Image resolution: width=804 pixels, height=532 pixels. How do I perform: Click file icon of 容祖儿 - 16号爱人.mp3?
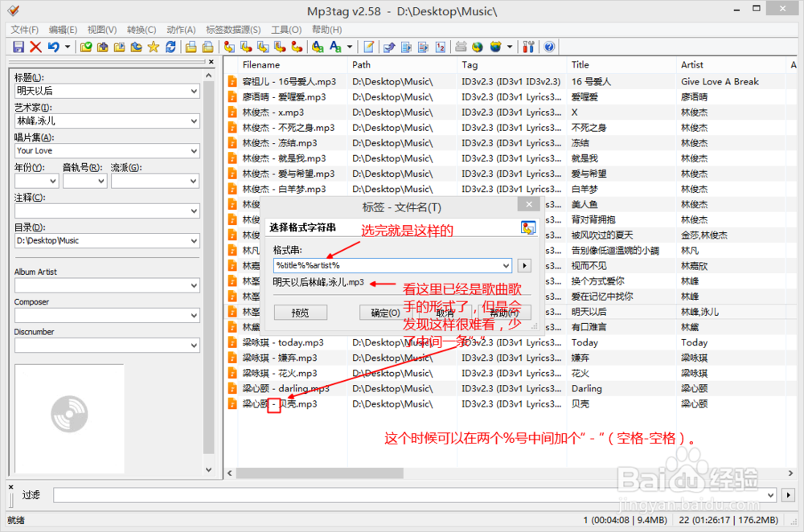232,81
